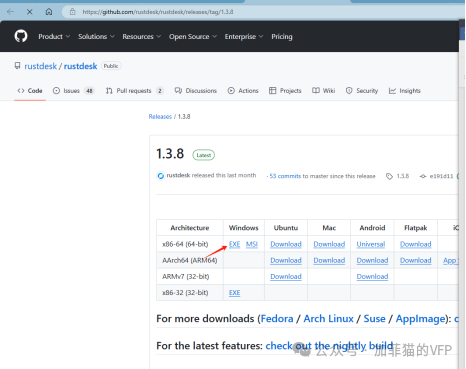Click the x86-32 (32-bit) row label
The image size is (466, 369).
185,293
